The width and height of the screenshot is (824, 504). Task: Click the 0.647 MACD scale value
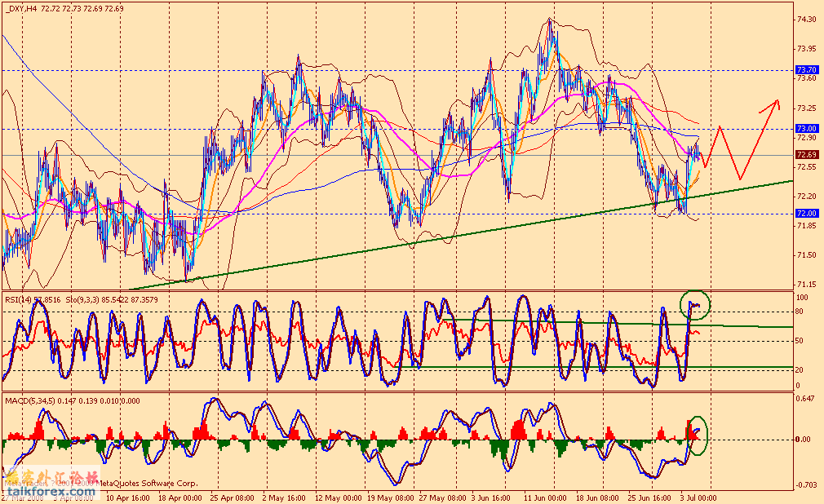[807, 398]
